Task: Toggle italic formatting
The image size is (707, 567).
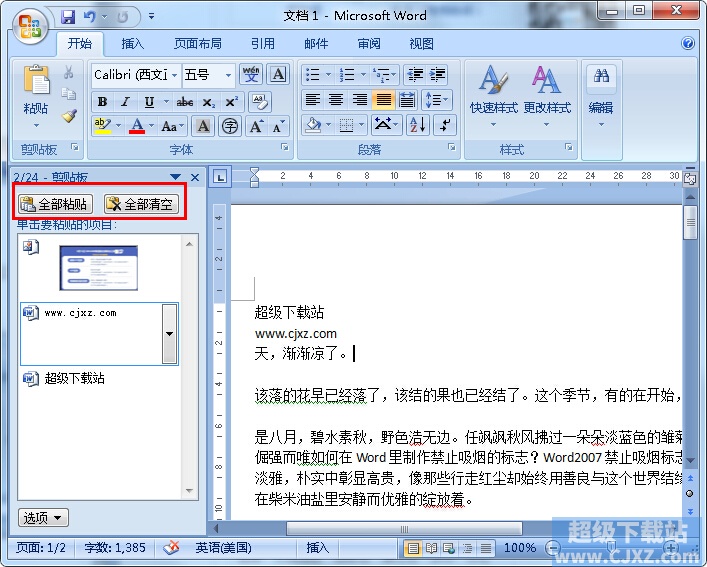Action: click(x=125, y=102)
